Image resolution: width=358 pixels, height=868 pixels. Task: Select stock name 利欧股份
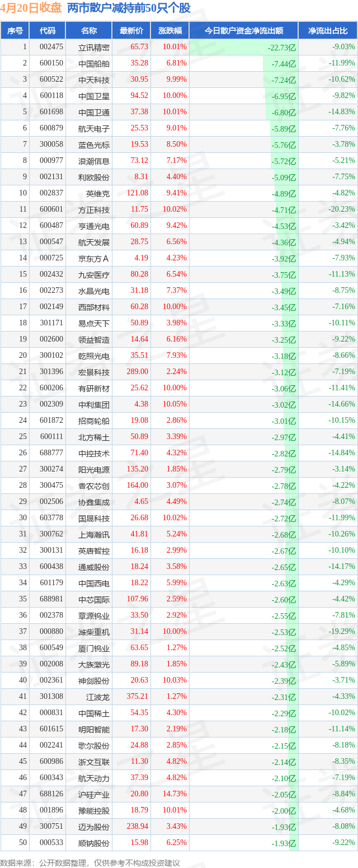[94, 177]
